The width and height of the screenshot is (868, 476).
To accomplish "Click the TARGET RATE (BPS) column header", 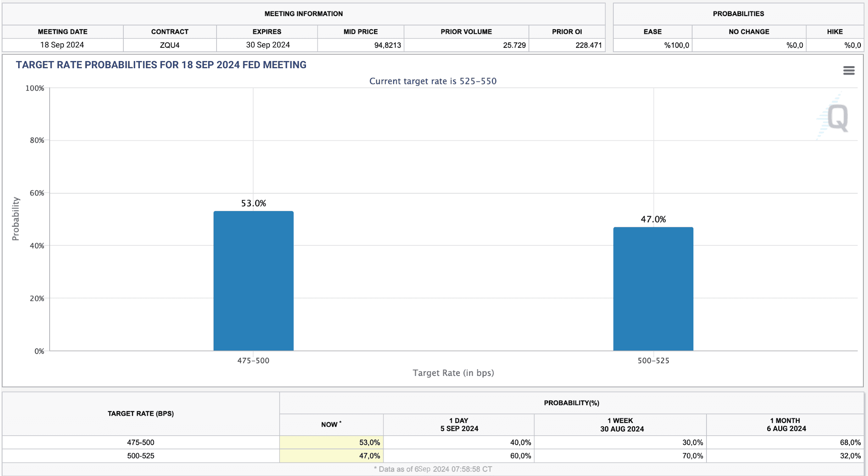I will pyautogui.click(x=141, y=414).
